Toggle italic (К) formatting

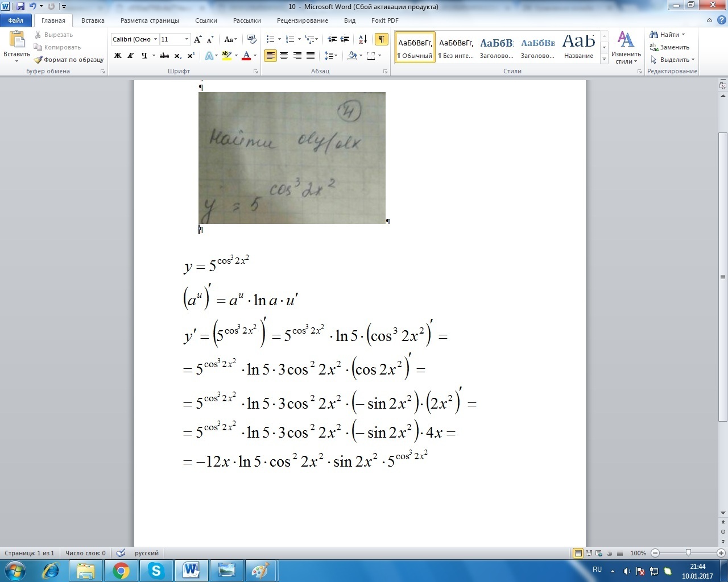131,56
